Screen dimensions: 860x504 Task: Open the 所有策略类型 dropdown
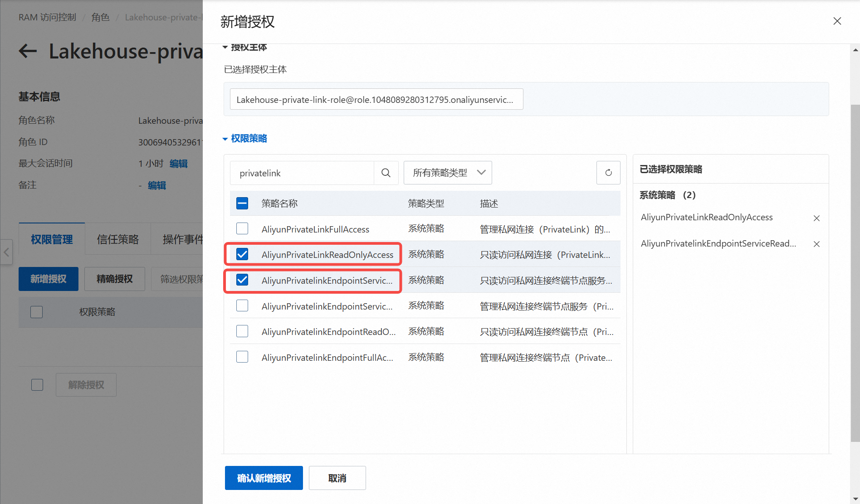click(448, 173)
